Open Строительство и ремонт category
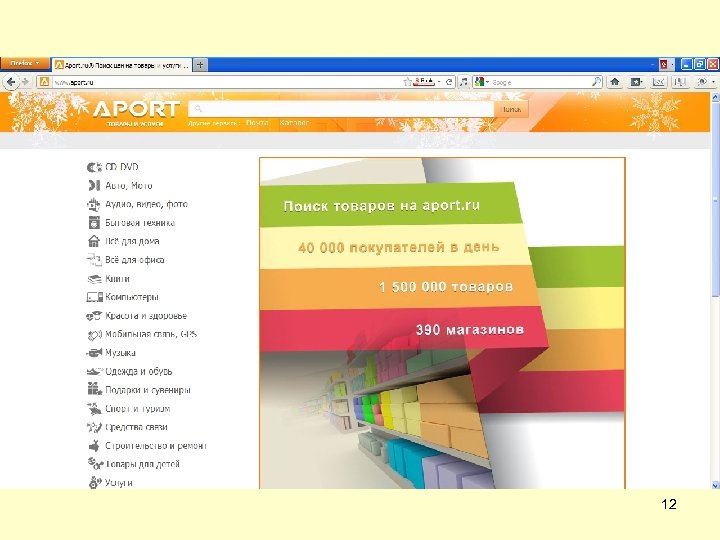 click(x=156, y=445)
